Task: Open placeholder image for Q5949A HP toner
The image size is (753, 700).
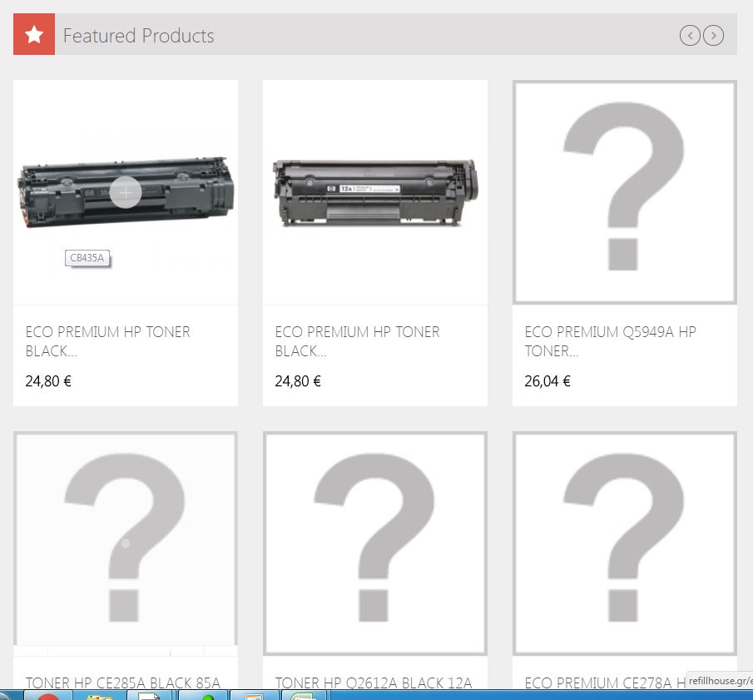Action: (x=625, y=192)
